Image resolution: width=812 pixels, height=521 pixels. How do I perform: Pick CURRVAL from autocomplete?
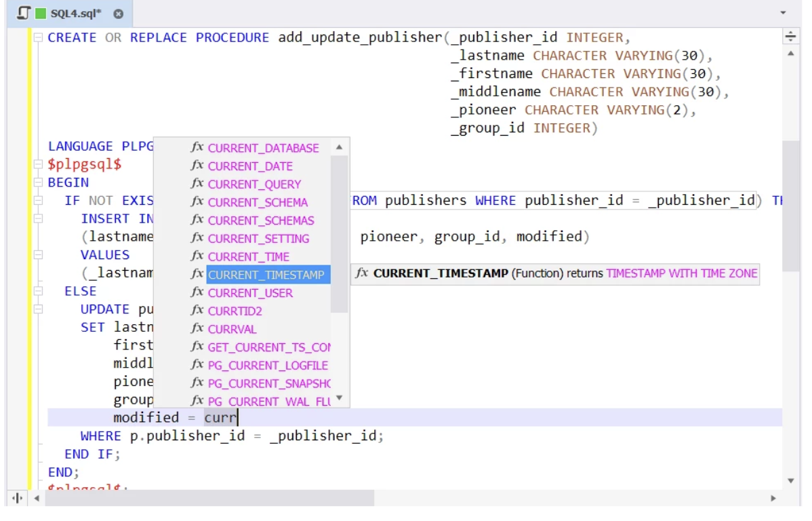tap(232, 330)
